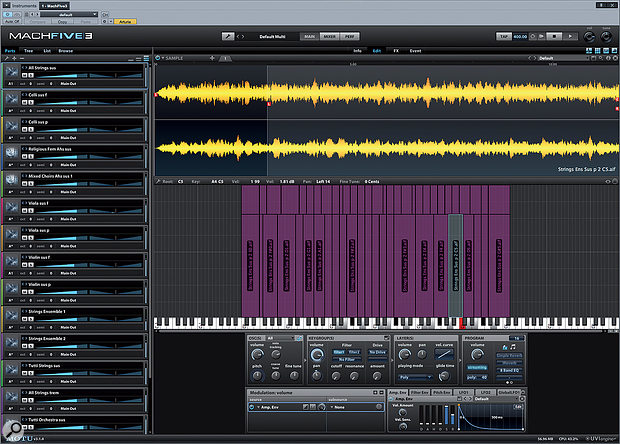Click the plus icon in the SAMPLE header
This screenshot has width=620, height=444.
[212, 58]
